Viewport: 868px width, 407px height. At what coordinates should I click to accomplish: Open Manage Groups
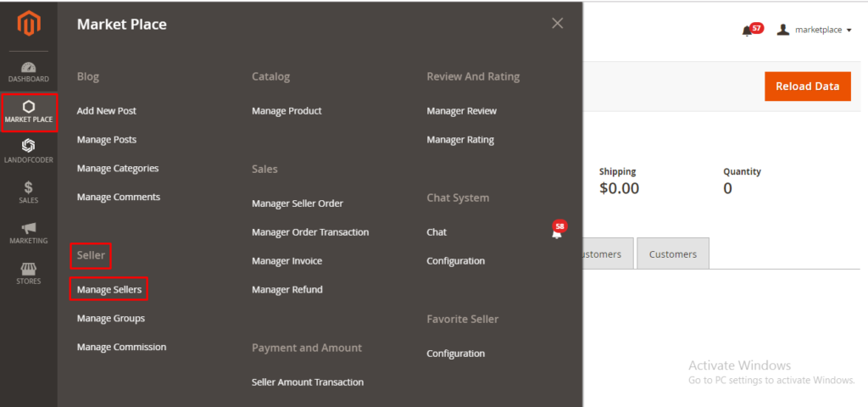tap(111, 319)
